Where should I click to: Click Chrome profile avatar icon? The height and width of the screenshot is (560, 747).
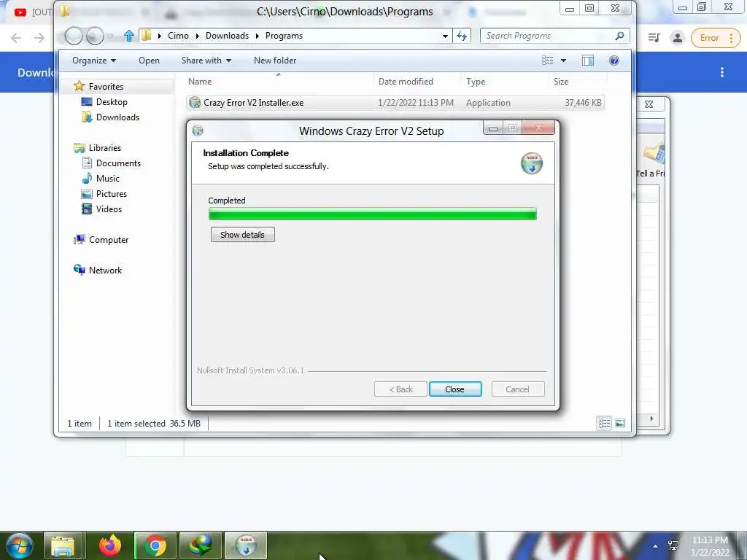pos(677,38)
